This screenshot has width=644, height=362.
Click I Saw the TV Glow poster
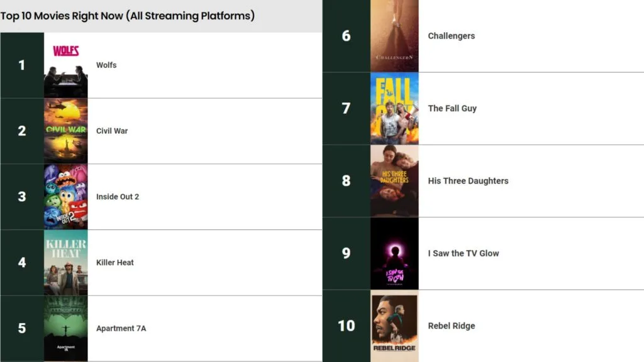tap(394, 253)
